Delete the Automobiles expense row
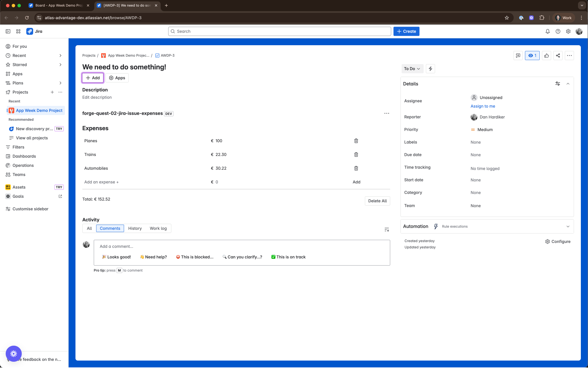588x368 pixels. [356, 168]
